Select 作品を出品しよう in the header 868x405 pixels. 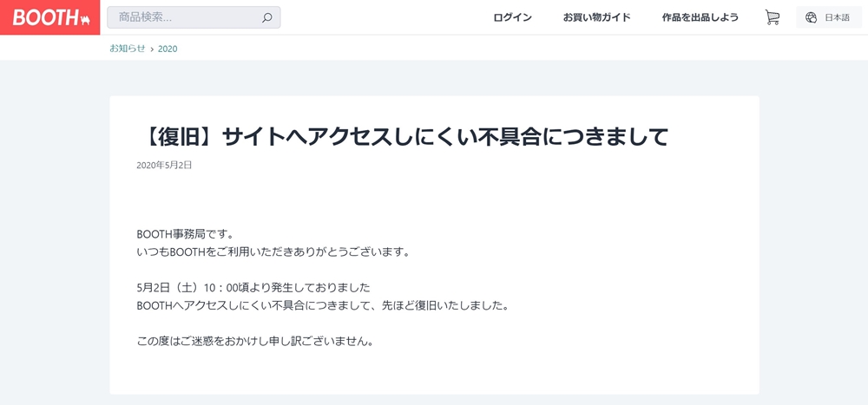tap(700, 17)
